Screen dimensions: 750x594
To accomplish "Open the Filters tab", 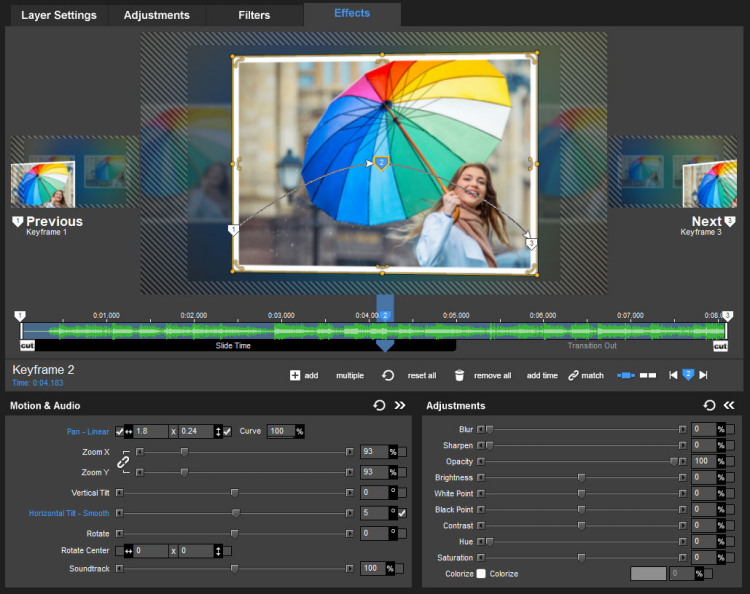I will coord(254,15).
